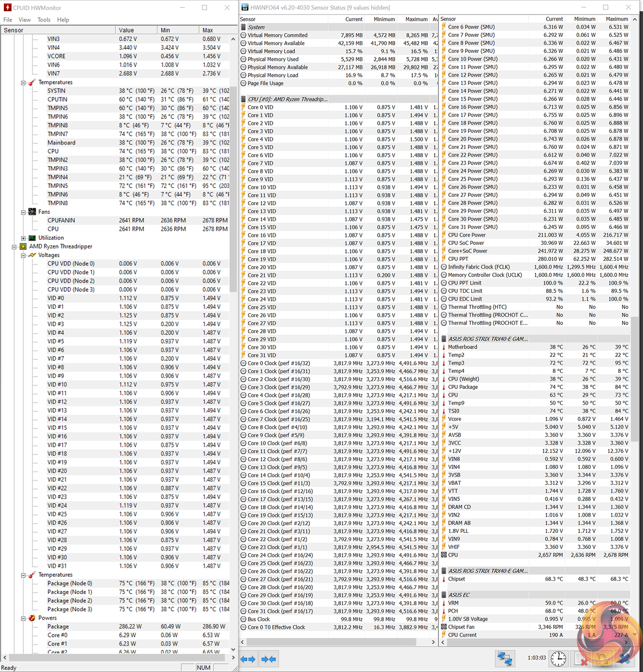The image size is (643, 672).
Task: Click the clock icon beside Core 0 Clock
Action: [243, 363]
